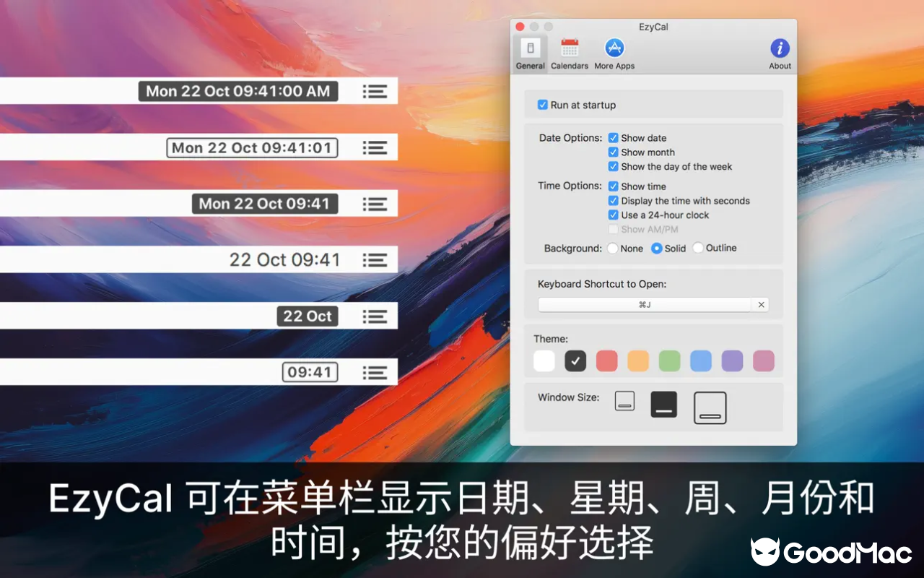Open list icon beside outlined 09:41 badge
The width and height of the screenshot is (924, 578).
pos(375,373)
